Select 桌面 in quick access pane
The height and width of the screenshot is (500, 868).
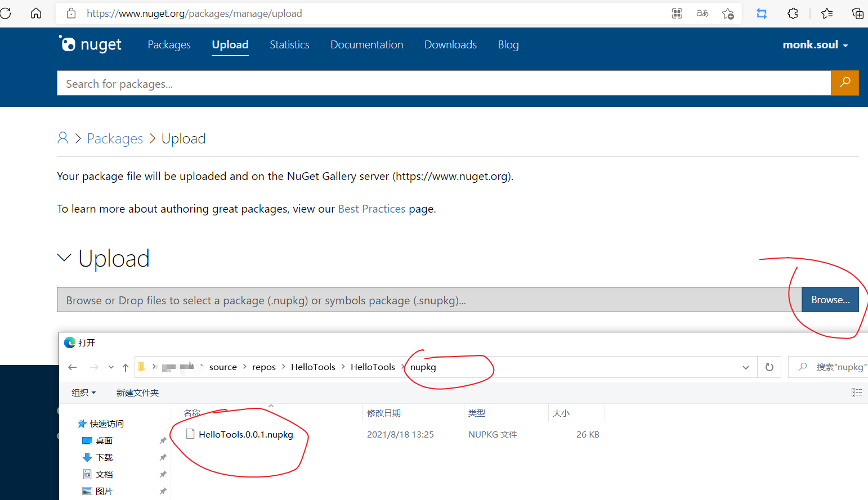coord(104,440)
